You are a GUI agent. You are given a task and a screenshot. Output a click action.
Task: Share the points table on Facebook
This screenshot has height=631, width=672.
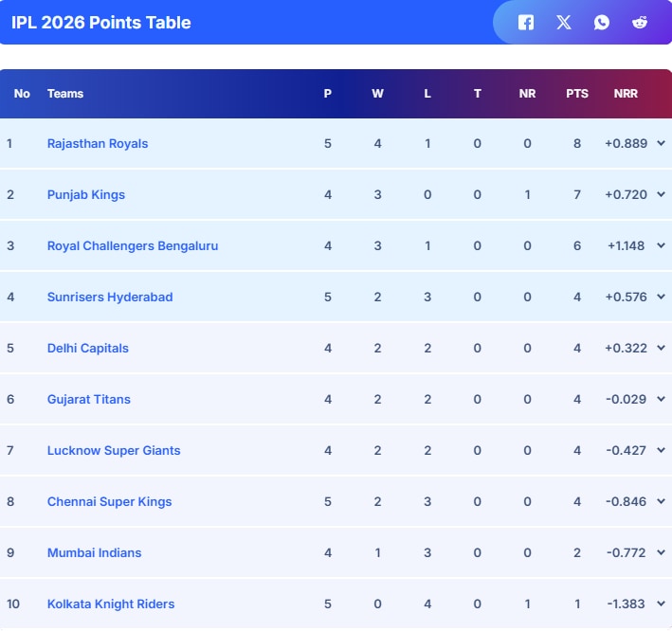(x=526, y=23)
